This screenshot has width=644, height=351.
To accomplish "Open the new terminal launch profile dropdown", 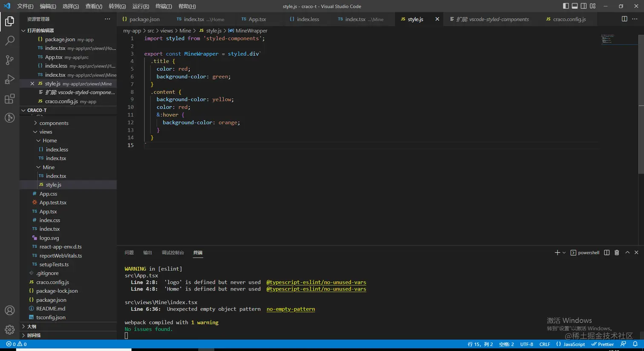I will [x=564, y=253].
